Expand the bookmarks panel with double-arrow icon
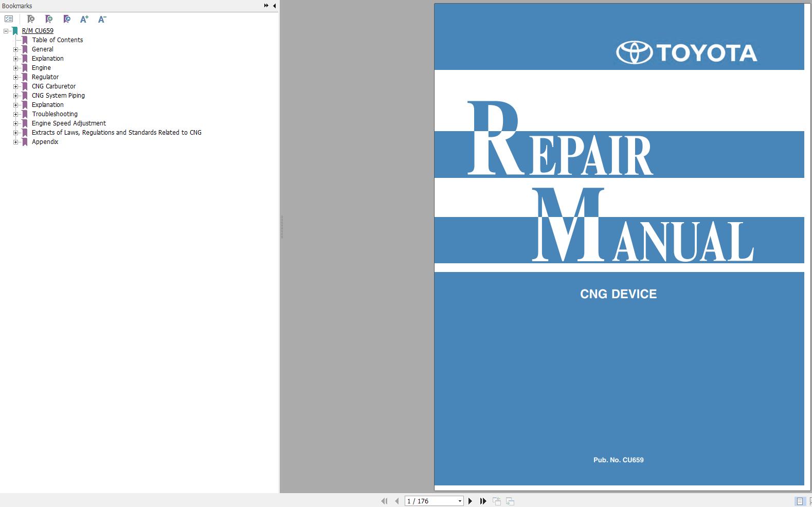This screenshot has height=507, width=812. click(x=266, y=6)
